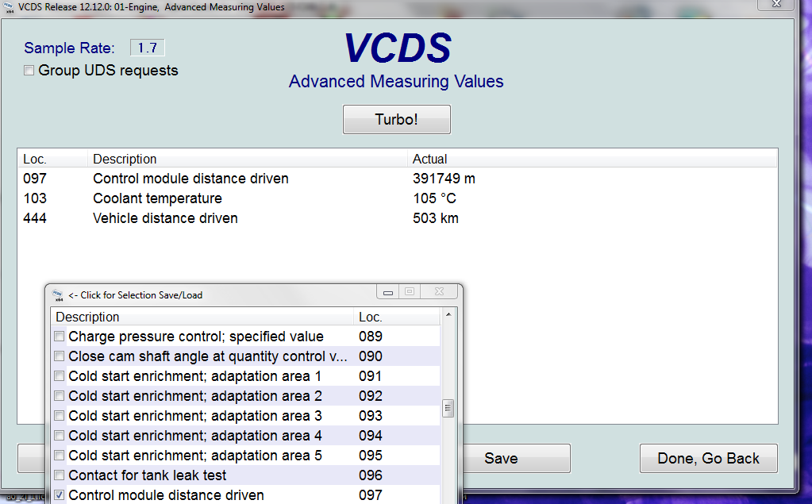
Task: Check Cold start enrichment; adaptation area 2
Action: pos(59,396)
